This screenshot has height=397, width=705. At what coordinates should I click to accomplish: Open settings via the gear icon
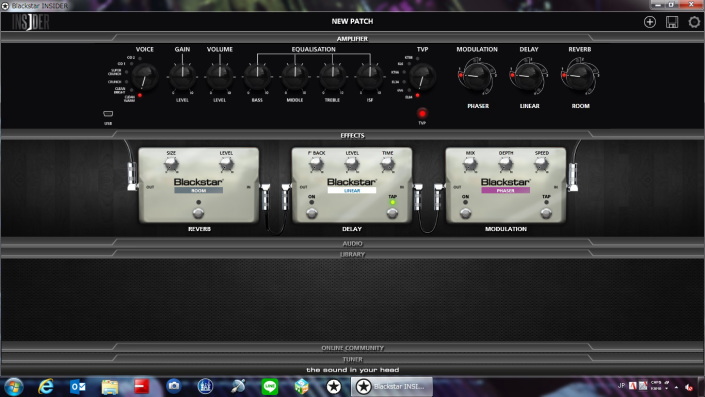pyautogui.click(x=694, y=22)
